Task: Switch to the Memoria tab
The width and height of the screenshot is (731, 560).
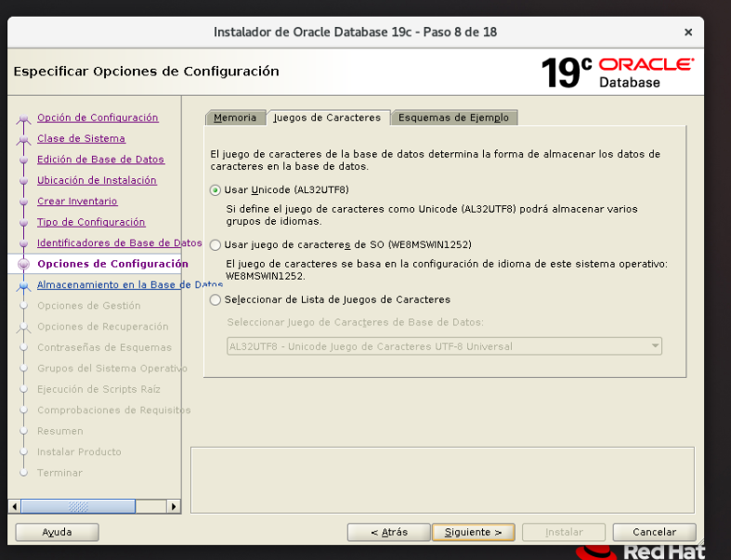Action: click(235, 118)
